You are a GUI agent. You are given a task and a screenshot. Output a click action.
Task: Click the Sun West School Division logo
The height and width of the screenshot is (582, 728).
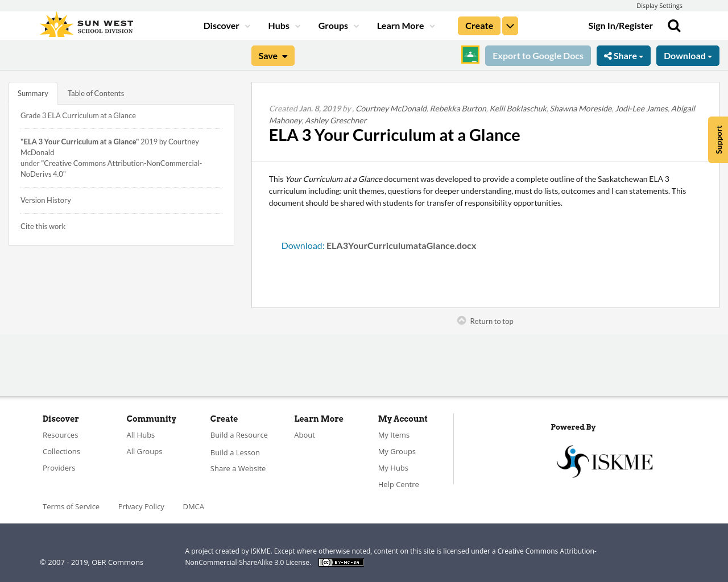(85, 23)
